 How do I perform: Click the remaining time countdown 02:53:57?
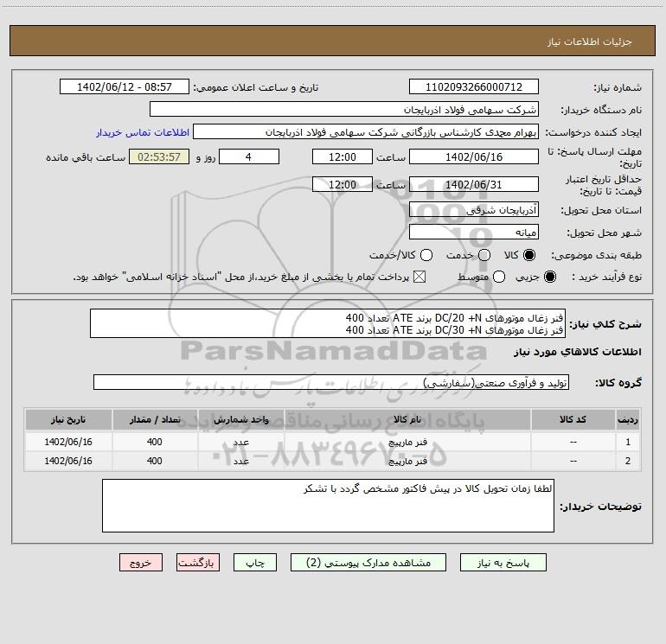[x=159, y=156]
